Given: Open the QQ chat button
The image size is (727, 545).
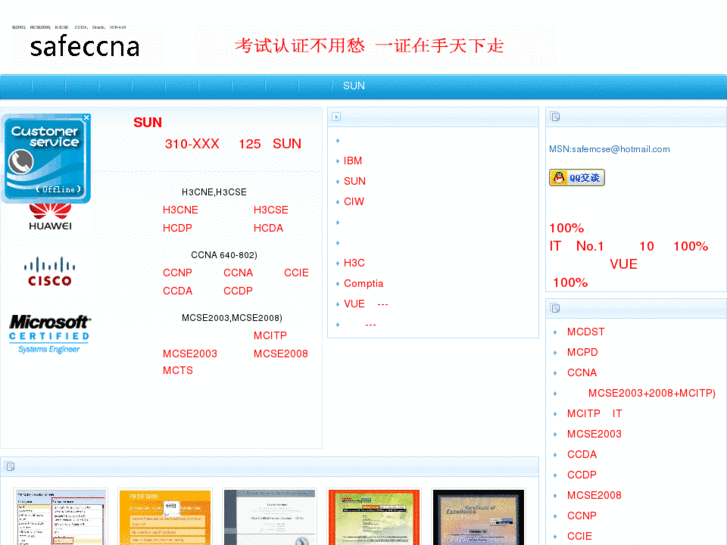Looking at the screenshot, I should click(577, 178).
